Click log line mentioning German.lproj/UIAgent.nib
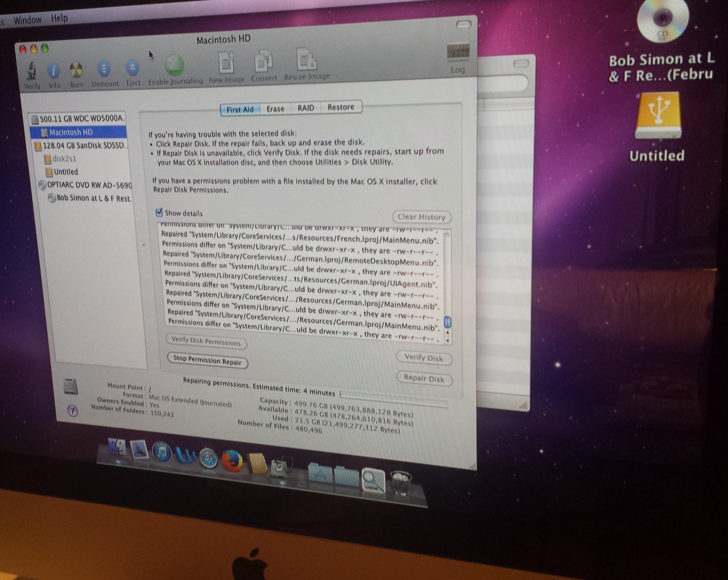The width and height of the screenshot is (728, 580). [x=301, y=279]
